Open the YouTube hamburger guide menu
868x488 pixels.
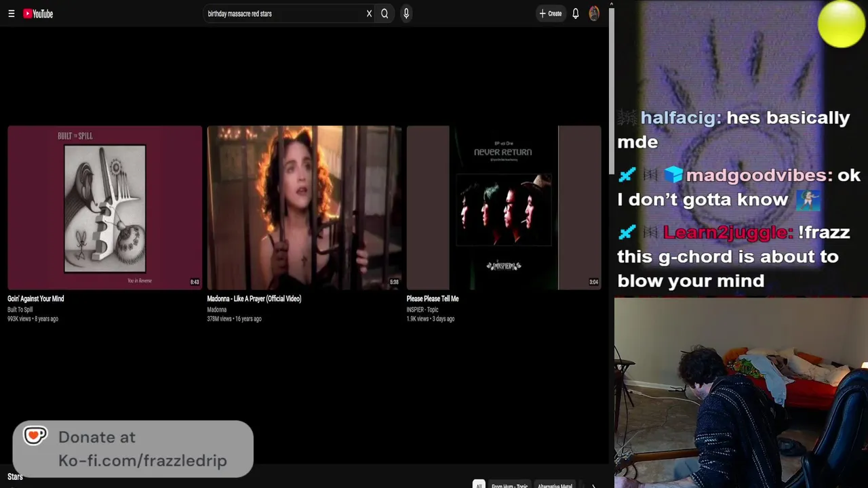pyautogui.click(x=11, y=14)
